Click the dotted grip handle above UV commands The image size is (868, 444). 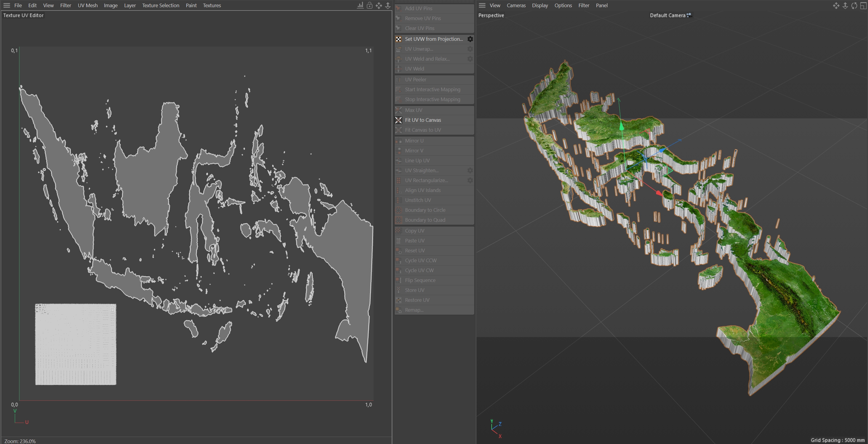click(x=434, y=2)
